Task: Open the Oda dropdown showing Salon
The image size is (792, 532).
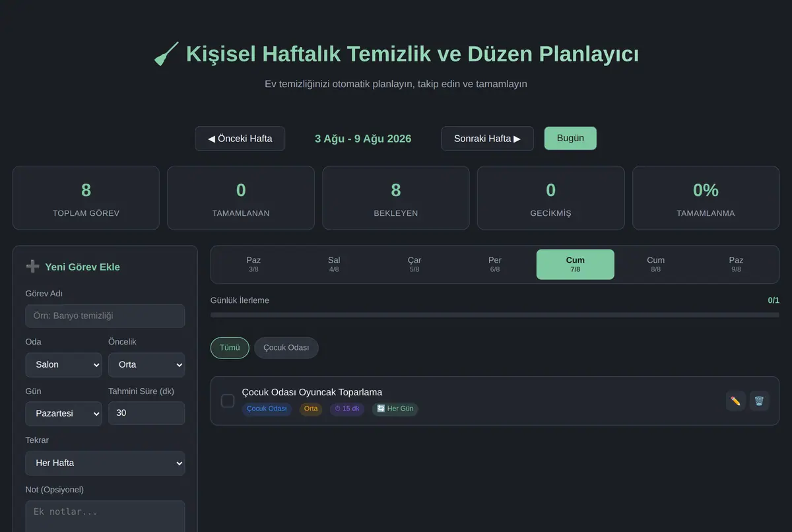Action: (63, 364)
